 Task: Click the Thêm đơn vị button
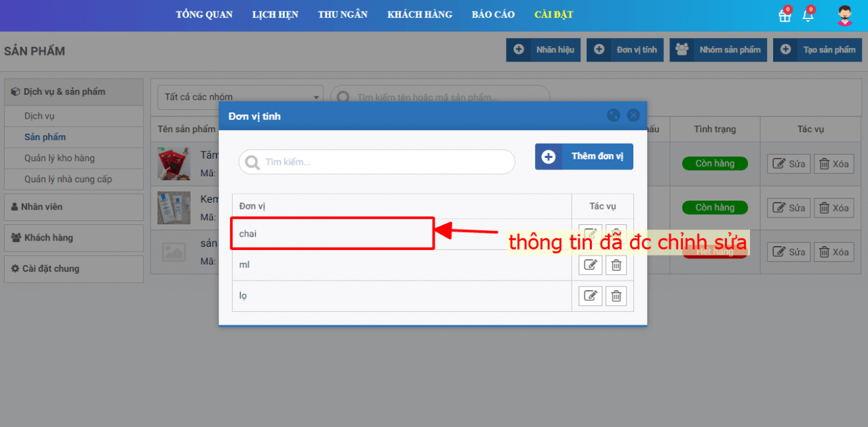coord(584,157)
